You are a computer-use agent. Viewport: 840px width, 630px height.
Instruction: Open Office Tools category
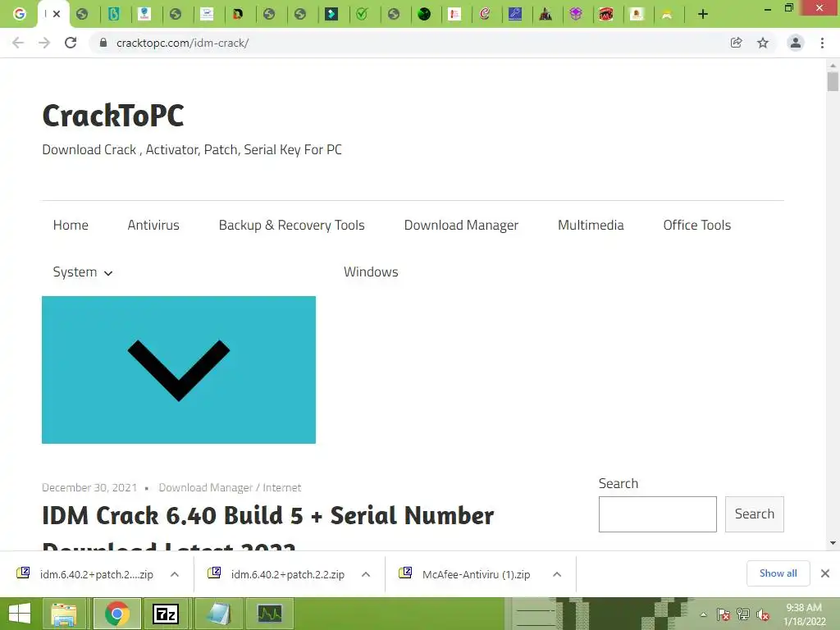pyautogui.click(x=697, y=225)
